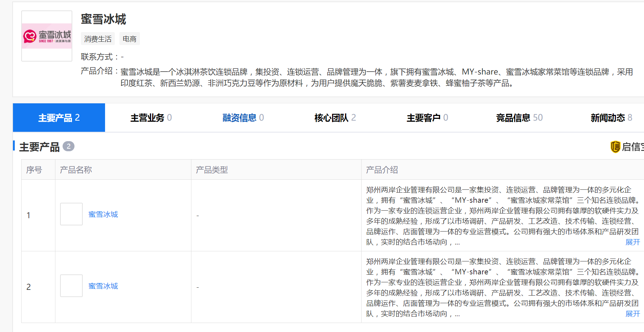Go to the 新闻动态 tab

(611, 118)
